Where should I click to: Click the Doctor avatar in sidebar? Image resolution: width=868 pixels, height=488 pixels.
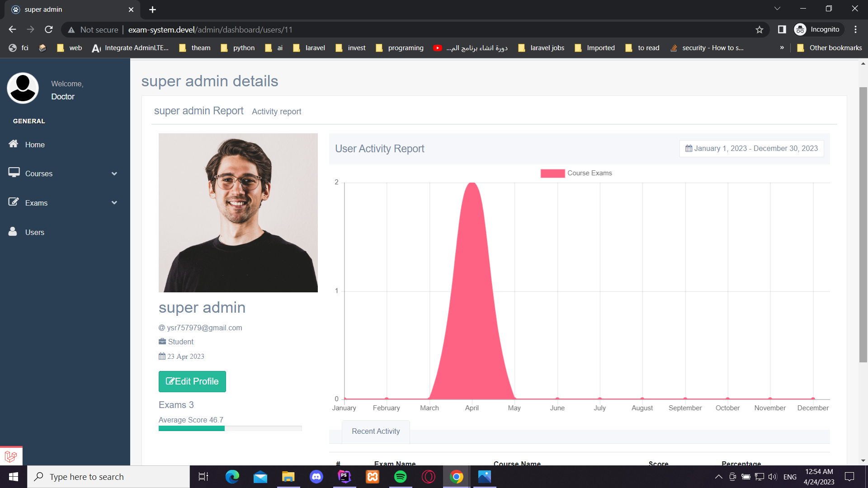pos(23,88)
